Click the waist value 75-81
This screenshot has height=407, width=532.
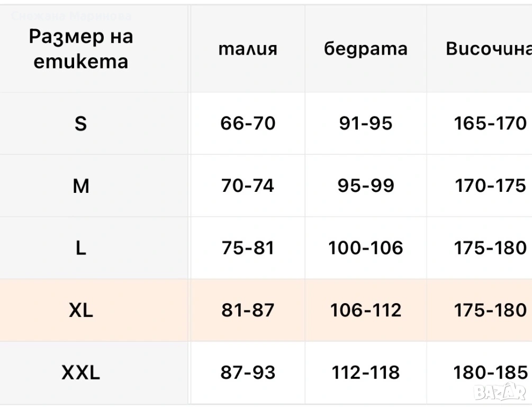click(248, 248)
